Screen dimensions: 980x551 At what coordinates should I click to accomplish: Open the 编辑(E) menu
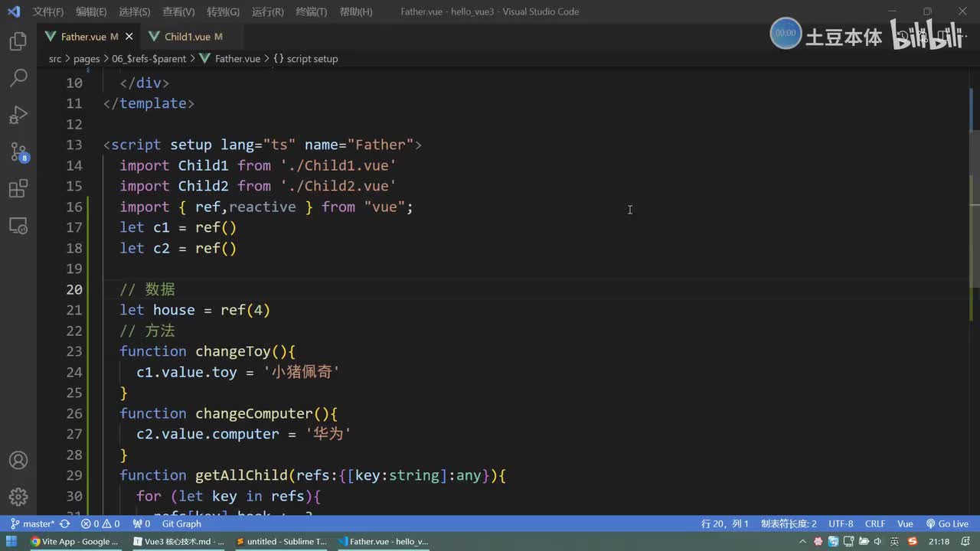tap(91, 12)
